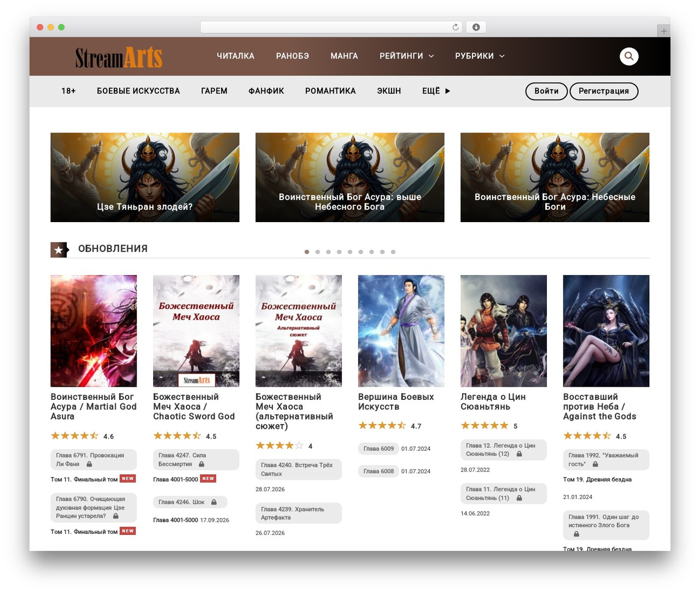The image size is (700, 593).
Task: Expand the РЕЙТИНГИ dropdown menu
Action: [407, 56]
